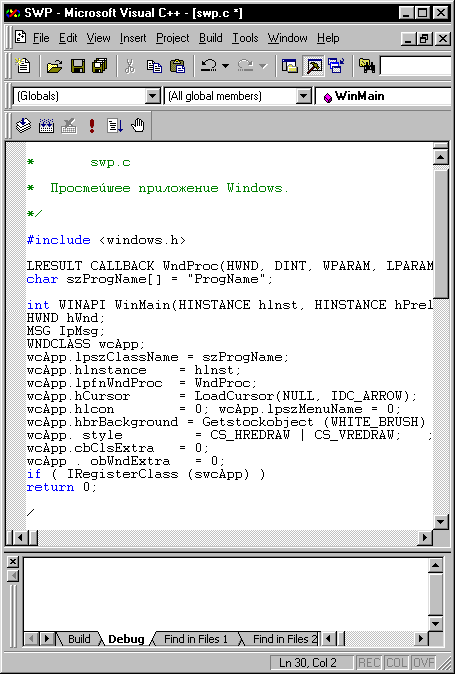Click editor vertical scrollbar up arrow
The width and height of the screenshot is (455, 674).
[441, 156]
